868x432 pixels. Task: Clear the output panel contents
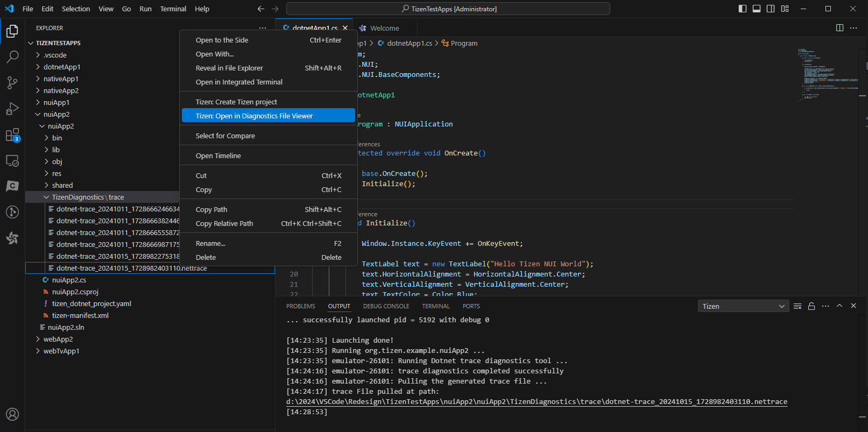[x=798, y=306]
